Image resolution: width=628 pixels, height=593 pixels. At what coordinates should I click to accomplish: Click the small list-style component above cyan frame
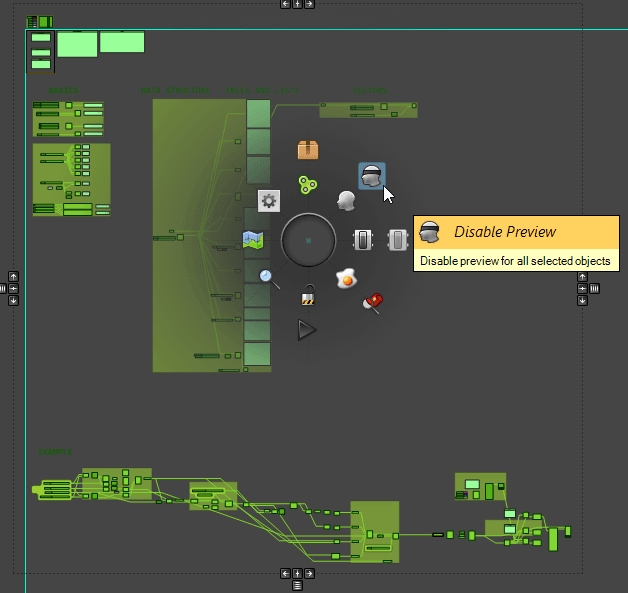(32, 22)
